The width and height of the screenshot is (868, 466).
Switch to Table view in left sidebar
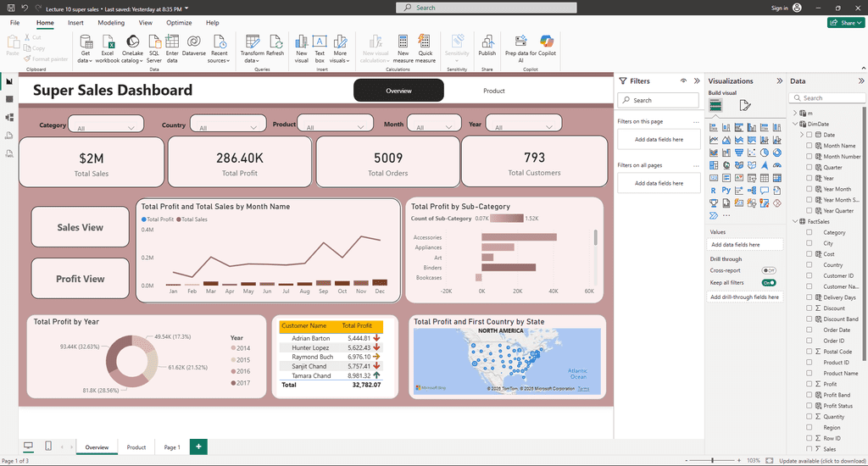[8, 99]
